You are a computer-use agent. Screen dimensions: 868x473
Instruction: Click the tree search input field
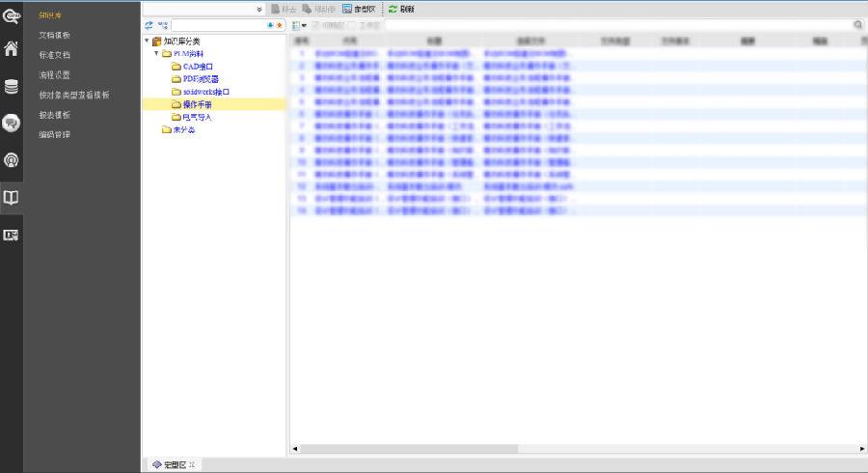[x=219, y=25]
